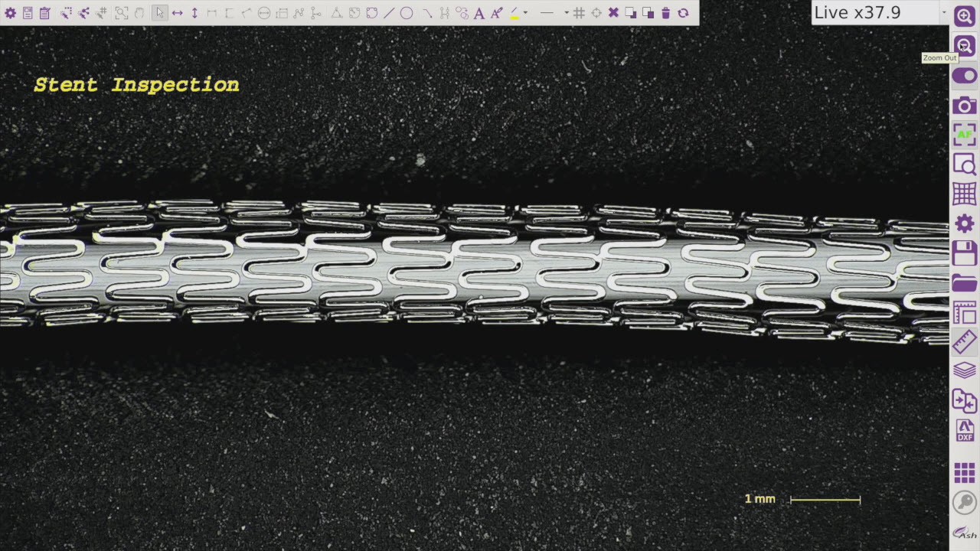Open the sidebar settings gear
This screenshot has height=551, width=980.
click(965, 223)
